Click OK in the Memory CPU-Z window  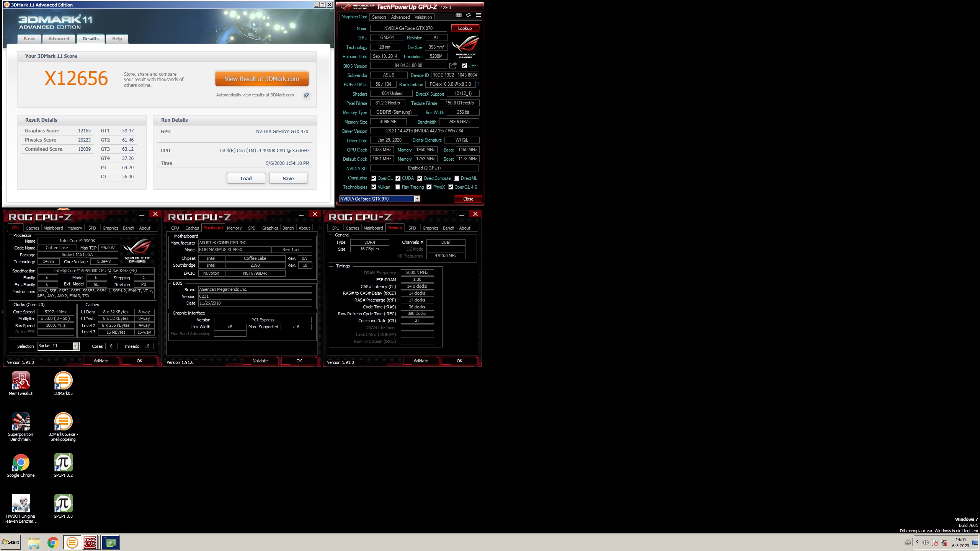tap(459, 361)
